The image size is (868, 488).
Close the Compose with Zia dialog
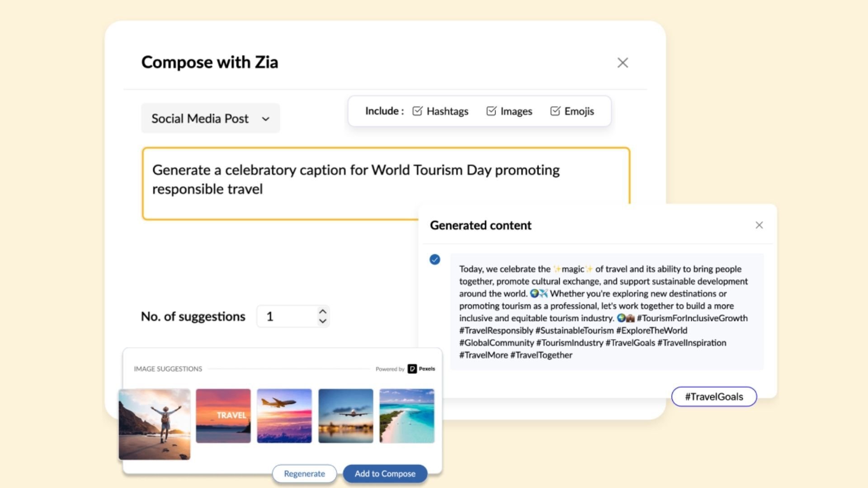[623, 63]
